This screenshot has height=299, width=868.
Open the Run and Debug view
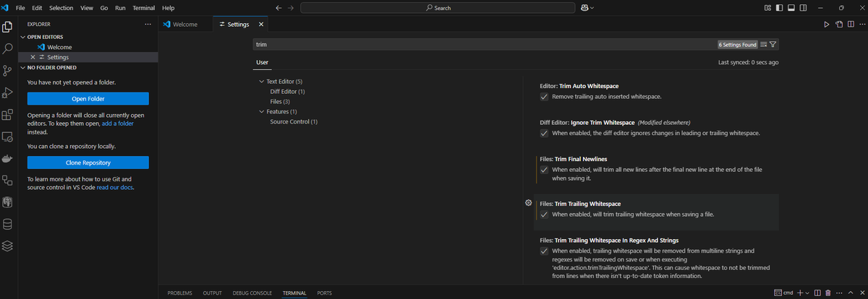point(8,92)
